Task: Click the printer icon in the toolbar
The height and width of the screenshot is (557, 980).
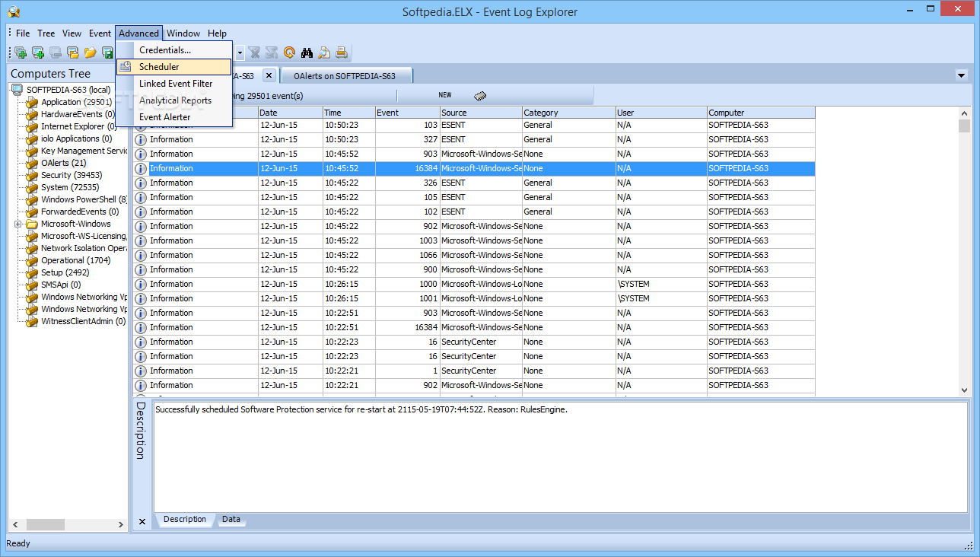Action: point(342,53)
